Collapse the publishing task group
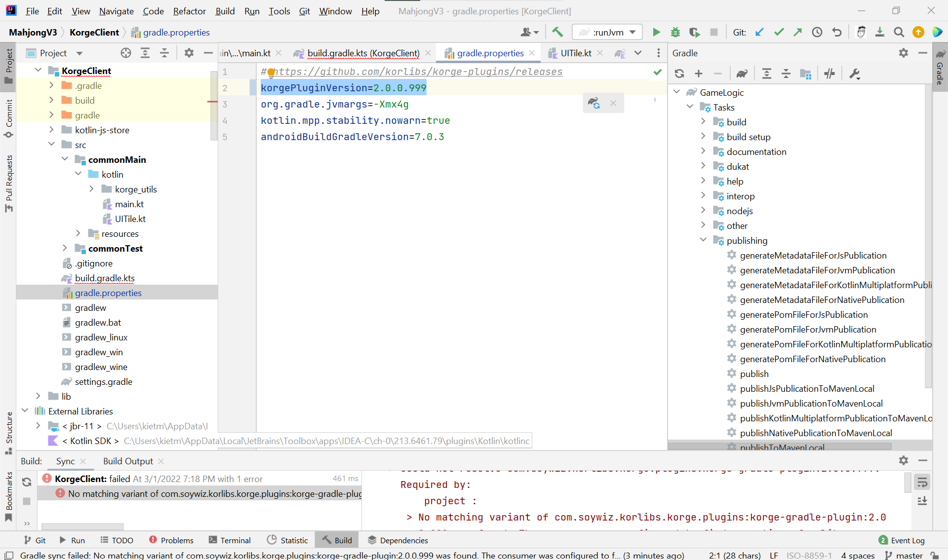 (704, 240)
